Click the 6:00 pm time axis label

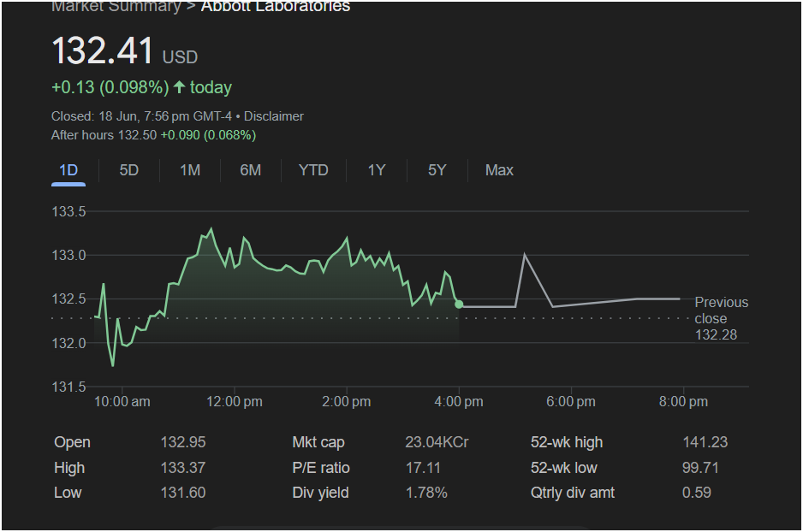click(570, 401)
